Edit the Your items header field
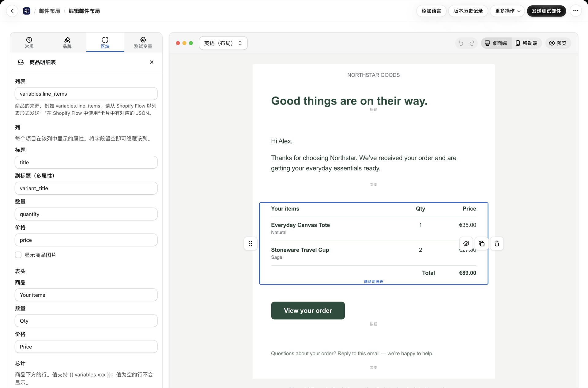Image resolution: width=588 pixels, height=388 pixels. [86, 295]
